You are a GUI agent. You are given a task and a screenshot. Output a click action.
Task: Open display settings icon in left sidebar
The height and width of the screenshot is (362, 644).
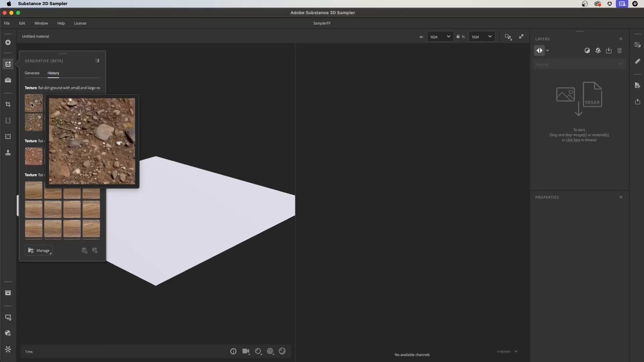coord(8,317)
